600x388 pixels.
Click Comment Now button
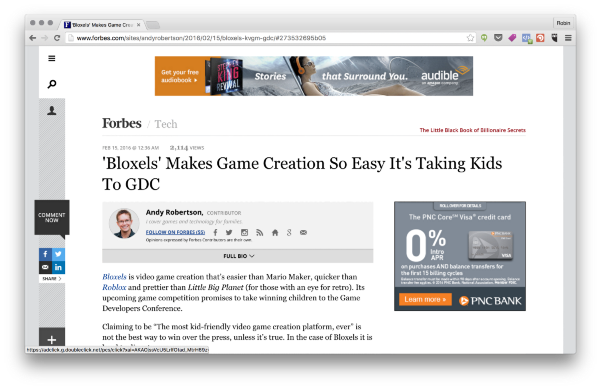pyautogui.click(x=52, y=217)
